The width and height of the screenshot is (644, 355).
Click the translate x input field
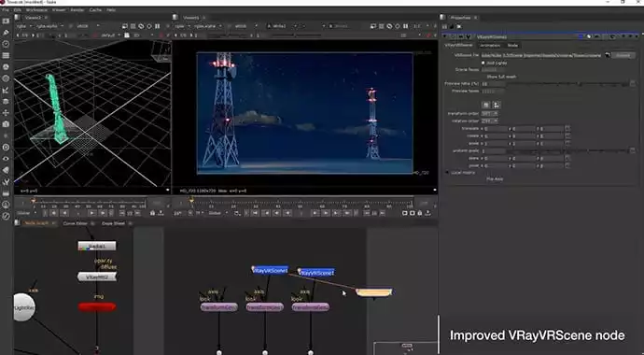(x=497, y=129)
